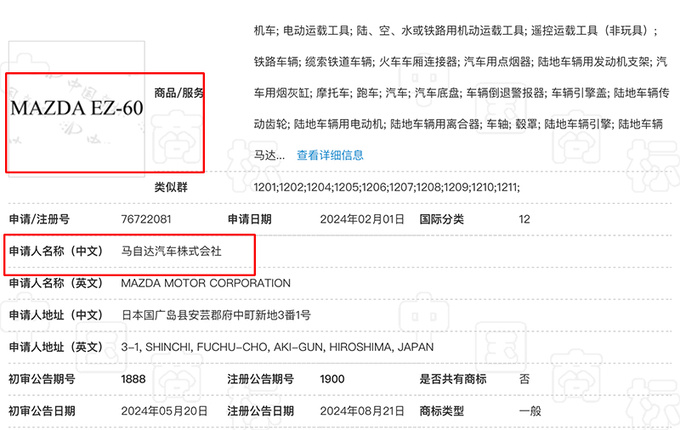Click the 申请人地址（中文） label
680x430 pixels.
point(56,315)
